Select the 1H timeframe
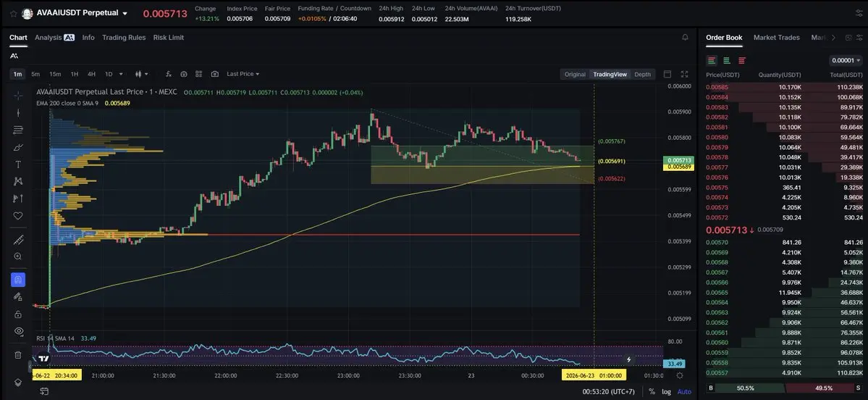Viewport: 868px width, 400px height. pyautogui.click(x=74, y=74)
